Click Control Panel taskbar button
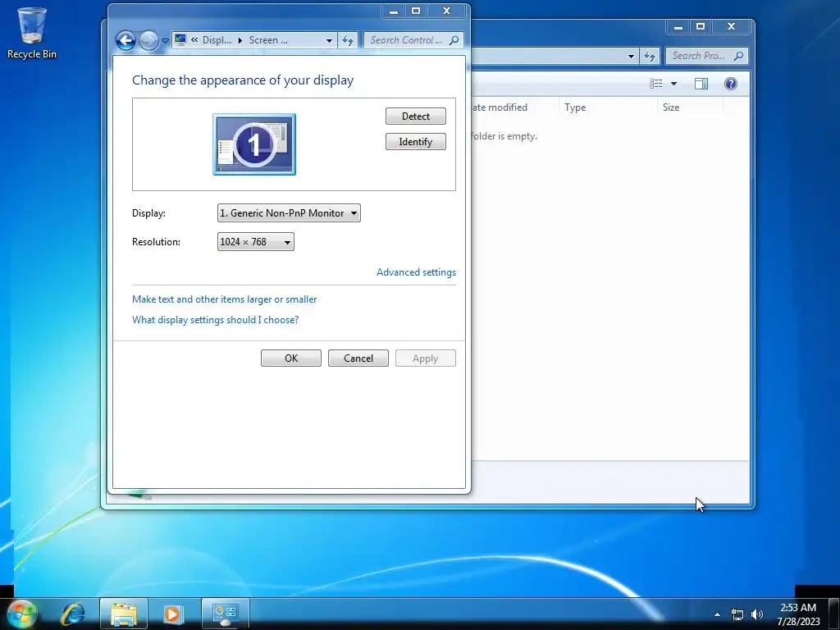This screenshot has width=840, height=630. (225, 614)
